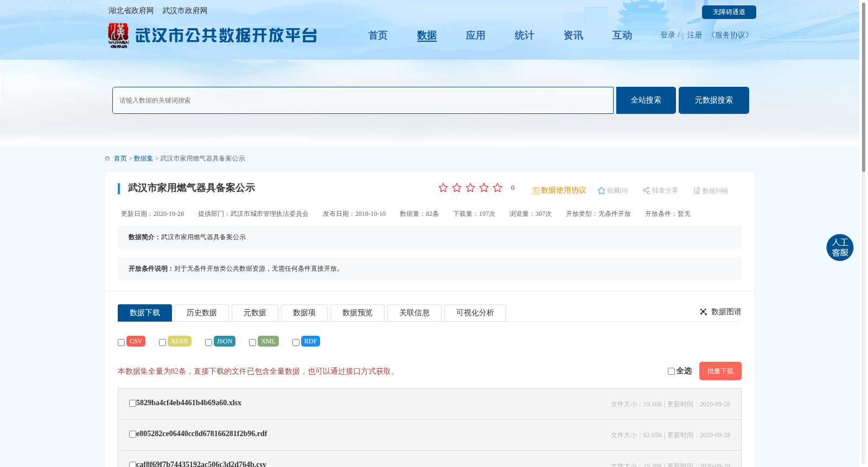Click the 武汉市公共数据开放平台 site title
The width and height of the screenshot is (868, 467).
(226, 36)
